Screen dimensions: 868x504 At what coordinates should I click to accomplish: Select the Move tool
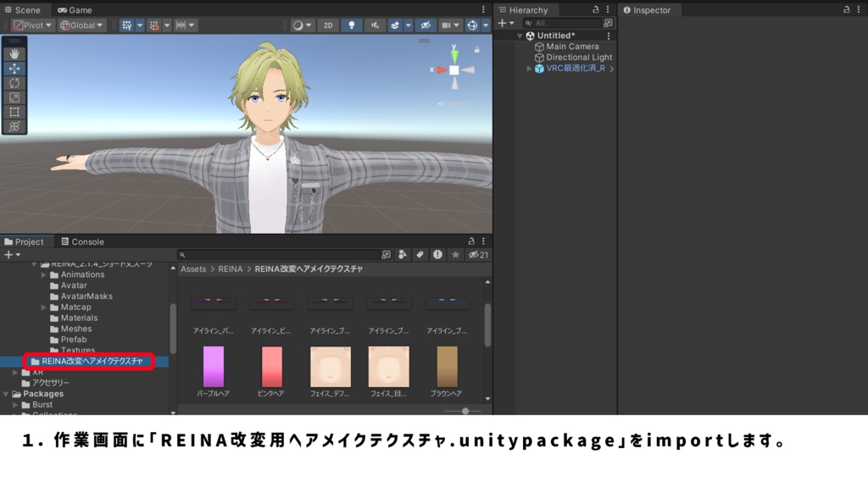[x=14, y=68]
